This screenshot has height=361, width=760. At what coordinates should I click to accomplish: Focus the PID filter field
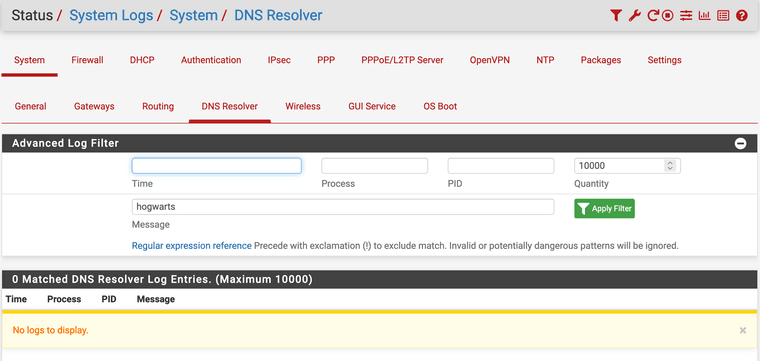tap(501, 166)
